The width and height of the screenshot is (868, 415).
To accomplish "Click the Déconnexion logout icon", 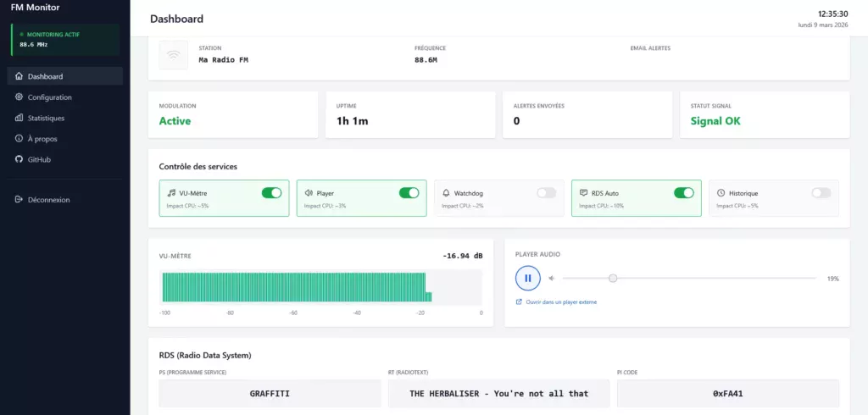I will (19, 200).
